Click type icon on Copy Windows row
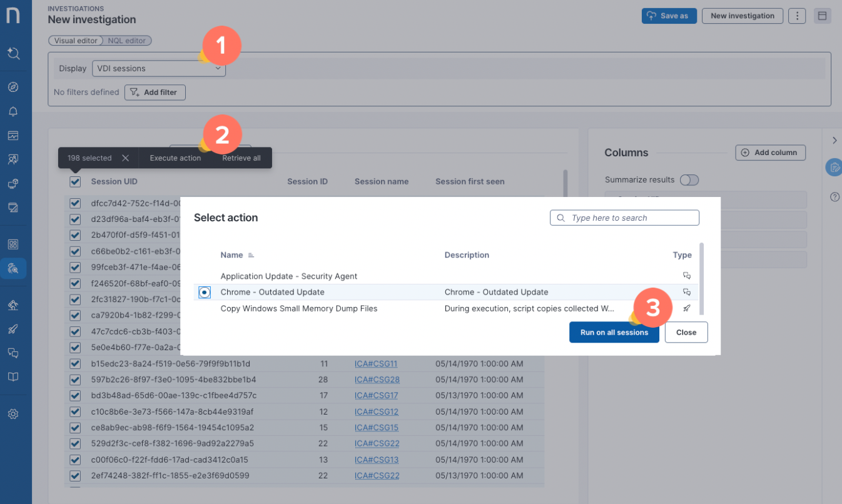Image resolution: width=842 pixels, height=504 pixels. tap(686, 308)
